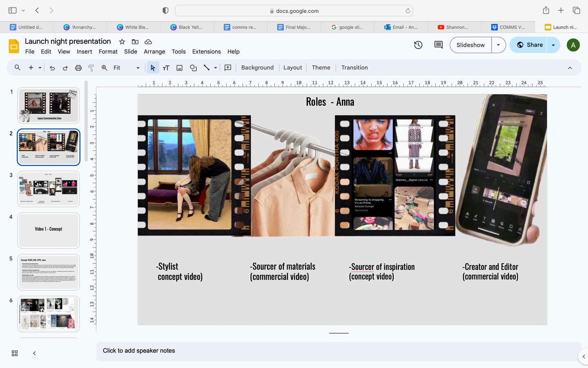588x368 pixels.
Task: Open the Arrange menu
Action: (x=154, y=52)
